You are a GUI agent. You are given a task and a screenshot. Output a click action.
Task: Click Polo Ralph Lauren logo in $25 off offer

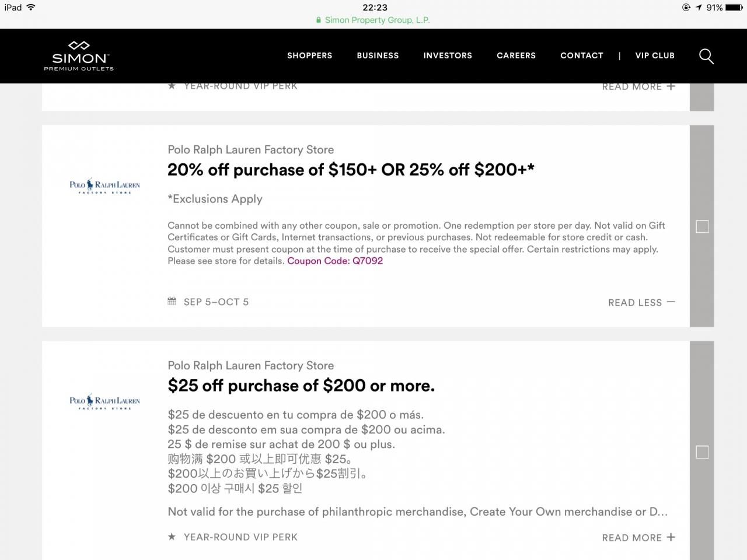click(x=105, y=401)
